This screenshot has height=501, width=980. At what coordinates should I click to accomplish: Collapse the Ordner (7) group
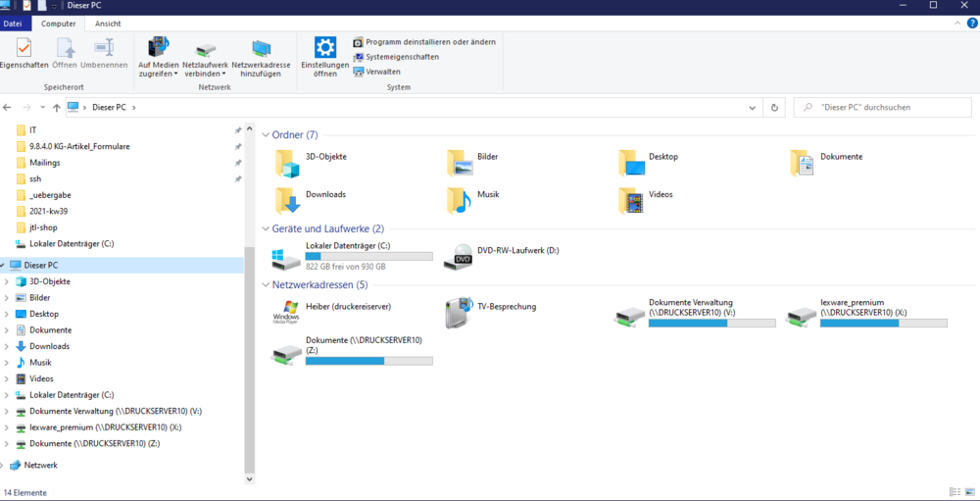(265, 135)
